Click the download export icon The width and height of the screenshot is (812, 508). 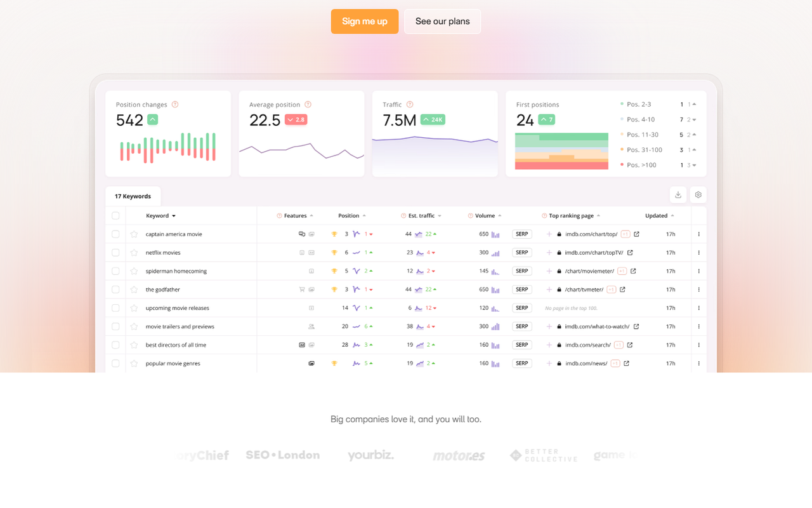tap(678, 195)
